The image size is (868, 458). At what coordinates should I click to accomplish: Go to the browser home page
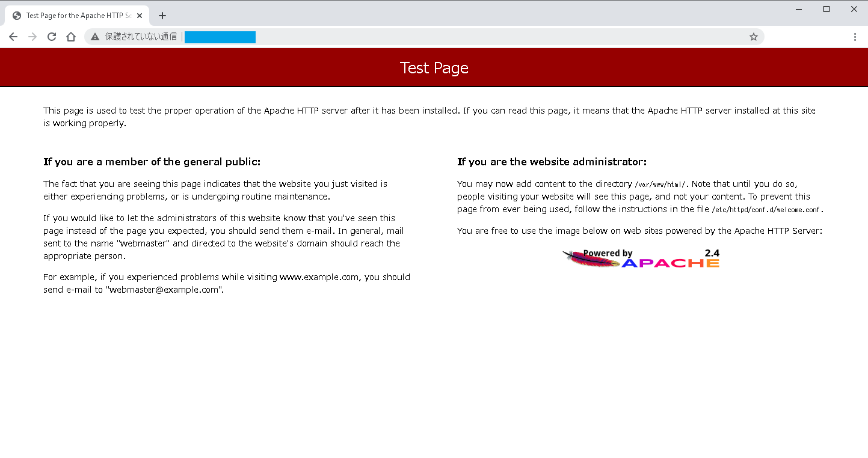tap(71, 37)
